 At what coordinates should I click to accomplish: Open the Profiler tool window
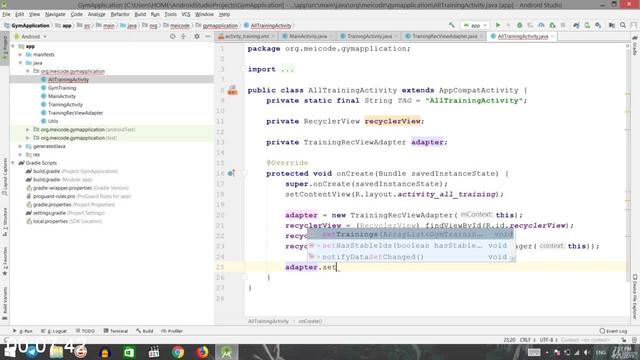coord(172,331)
